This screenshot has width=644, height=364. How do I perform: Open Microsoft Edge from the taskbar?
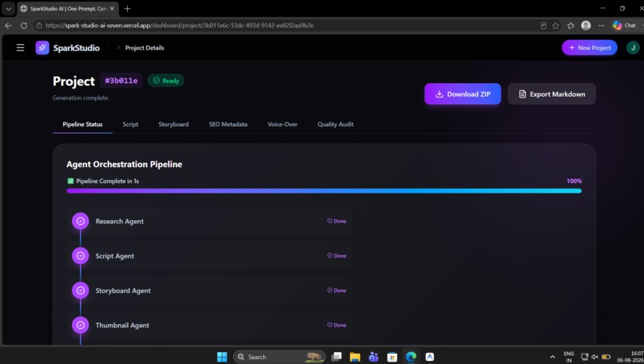411,357
